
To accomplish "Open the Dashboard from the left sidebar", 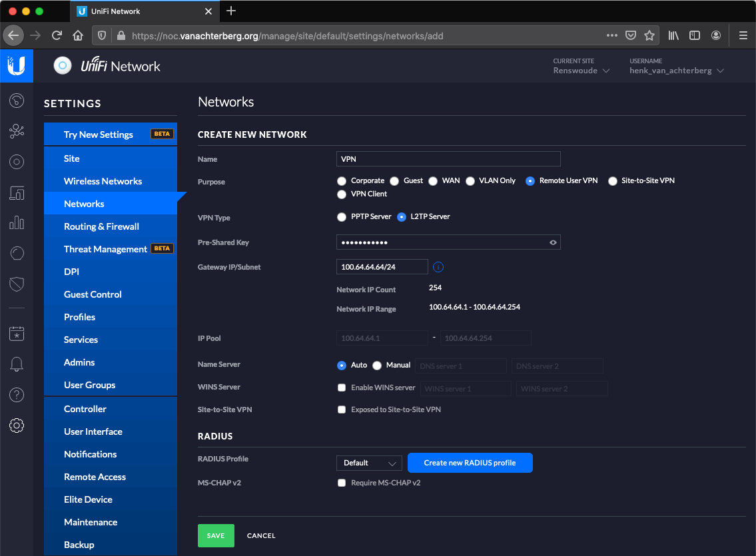I will (x=17, y=101).
